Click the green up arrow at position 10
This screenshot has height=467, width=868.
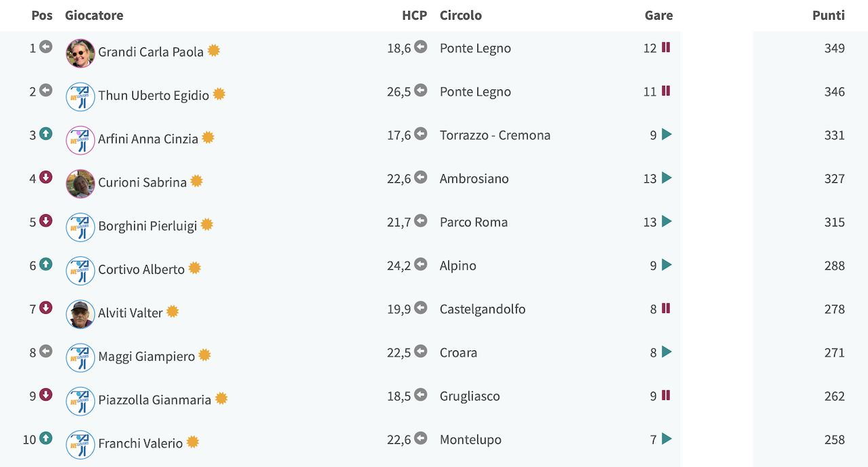(x=45, y=438)
